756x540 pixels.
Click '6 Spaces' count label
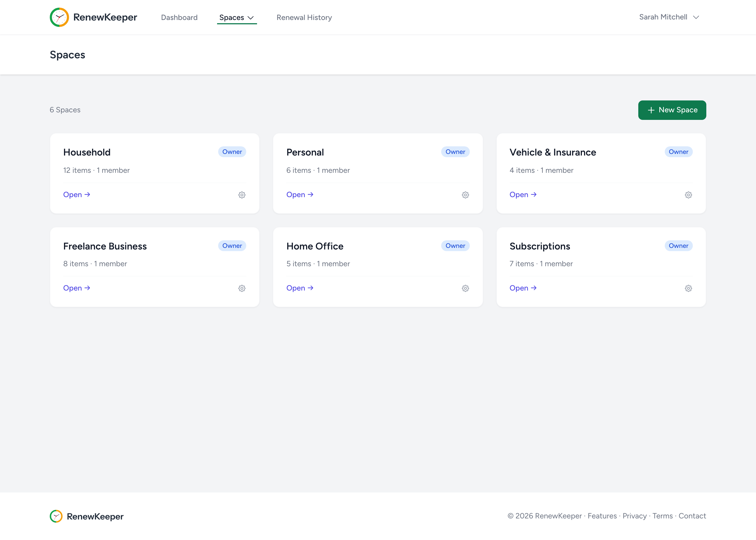[65, 110]
